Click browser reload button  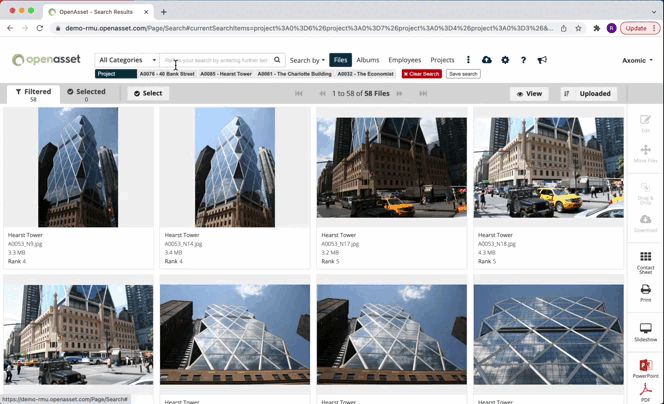click(40, 28)
